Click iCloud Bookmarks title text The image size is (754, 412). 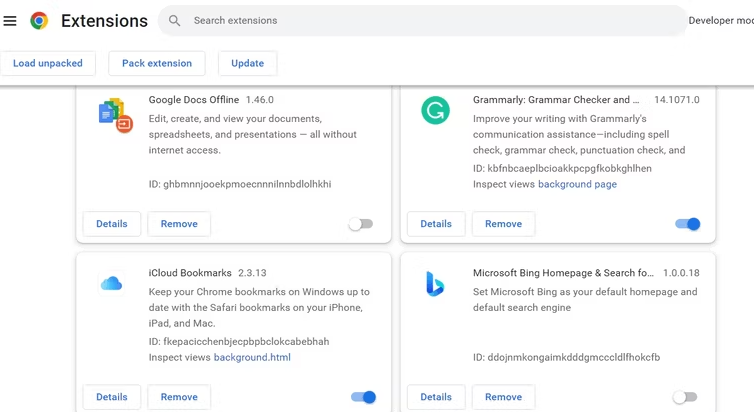[x=190, y=273]
